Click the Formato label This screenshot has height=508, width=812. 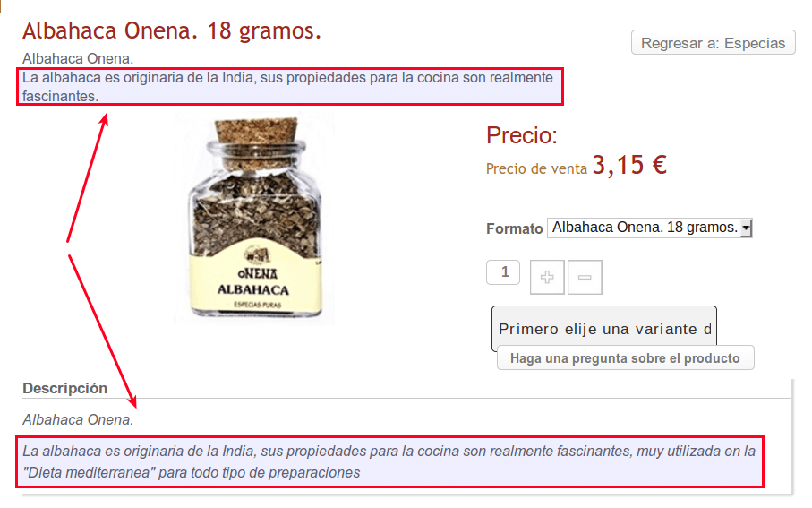coord(514,228)
